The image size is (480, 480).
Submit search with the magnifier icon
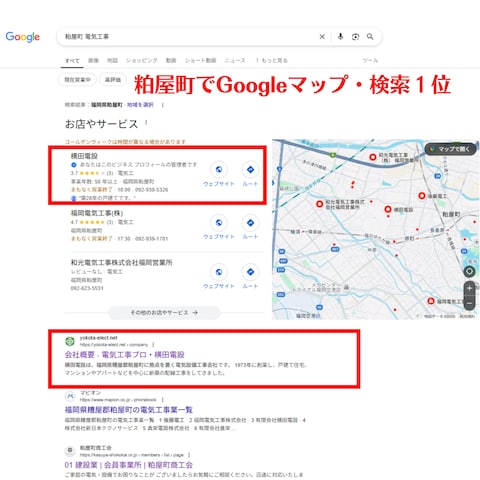click(x=370, y=37)
